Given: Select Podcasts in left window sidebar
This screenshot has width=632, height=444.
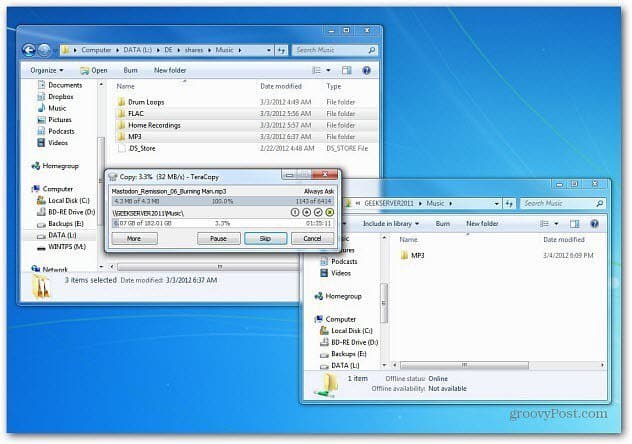Looking at the screenshot, I should [x=56, y=131].
